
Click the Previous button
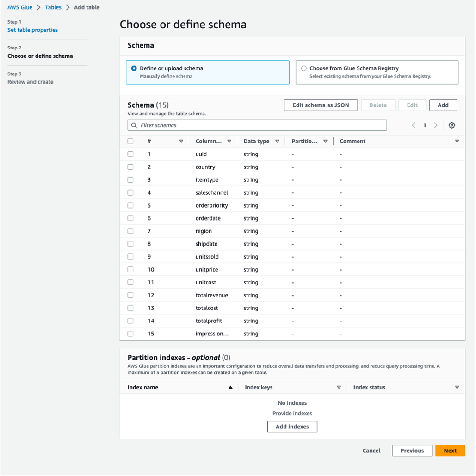point(412,451)
